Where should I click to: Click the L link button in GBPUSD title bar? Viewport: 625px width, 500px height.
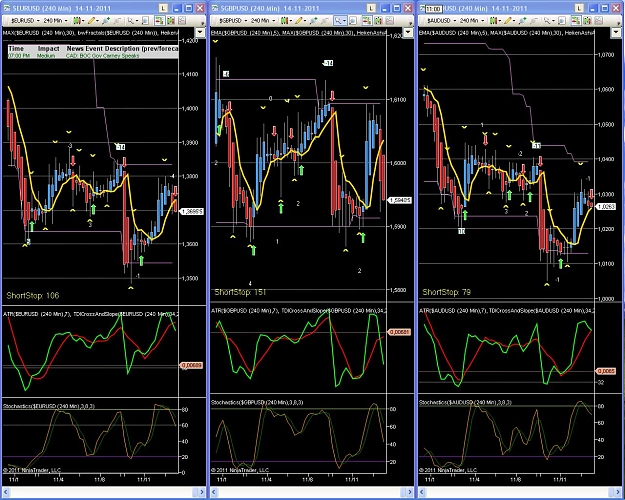tap(371, 8)
